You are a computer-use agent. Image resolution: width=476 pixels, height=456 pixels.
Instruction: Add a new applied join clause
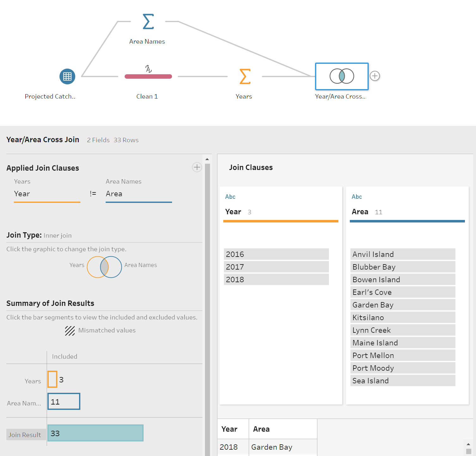(197, 167)
